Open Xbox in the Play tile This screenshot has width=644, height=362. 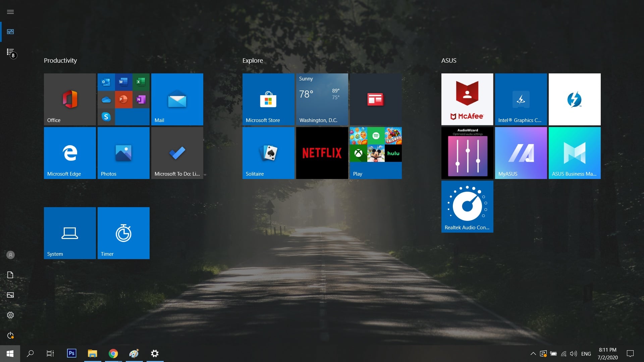coord(358,153)
